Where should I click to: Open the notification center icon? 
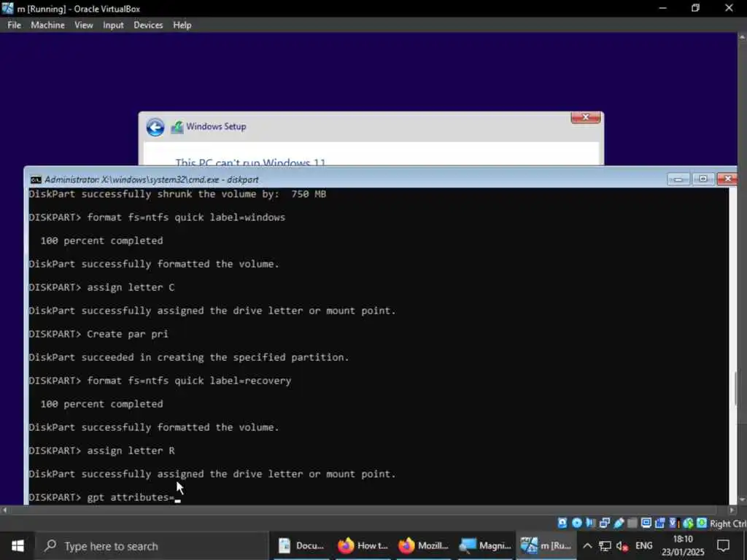click(723, 545)
